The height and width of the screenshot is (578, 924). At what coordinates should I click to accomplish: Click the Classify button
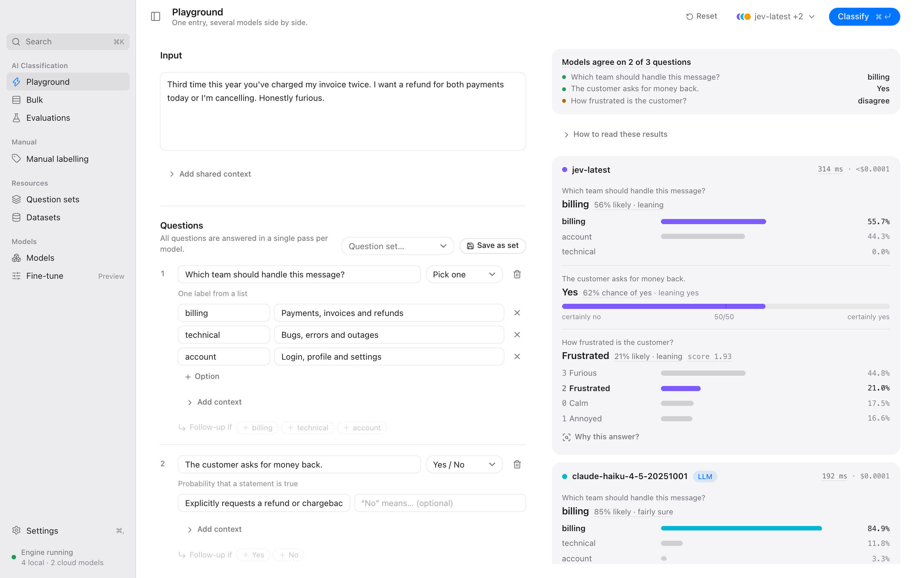point(864,16)
